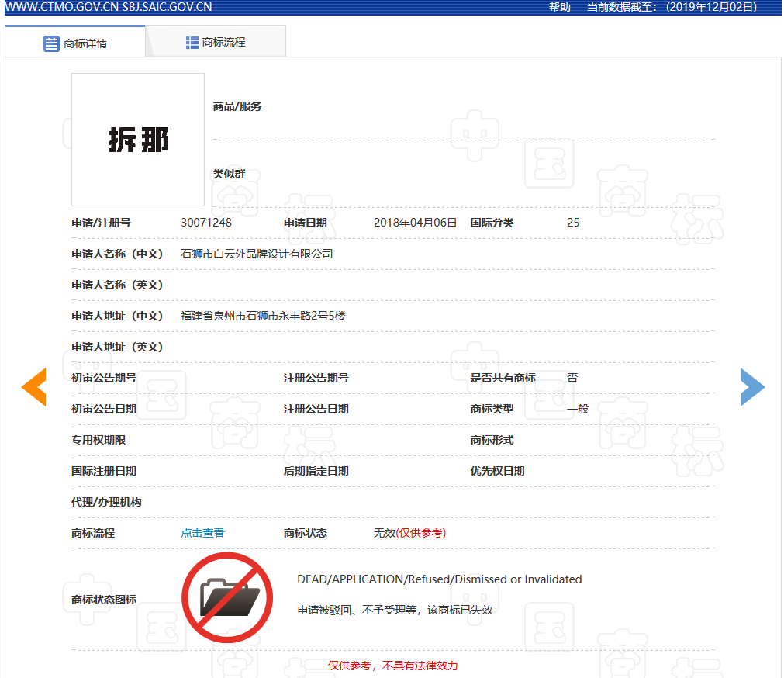Select the help icon area beside the date
The image size is (784, 678).
(x=560, y=7)
